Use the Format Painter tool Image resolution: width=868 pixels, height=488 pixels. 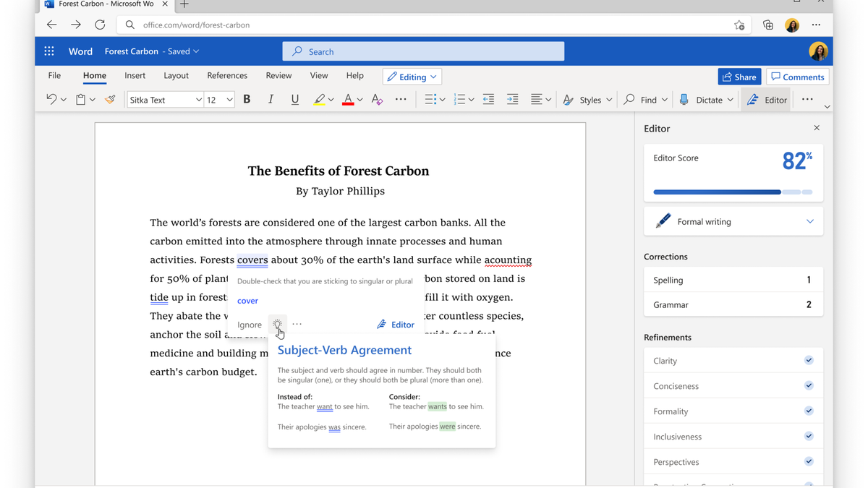[x=110, y=99]
